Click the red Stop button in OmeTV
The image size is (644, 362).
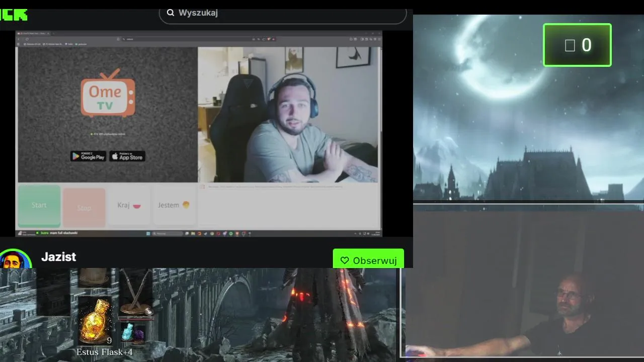(x=84, y=207)
